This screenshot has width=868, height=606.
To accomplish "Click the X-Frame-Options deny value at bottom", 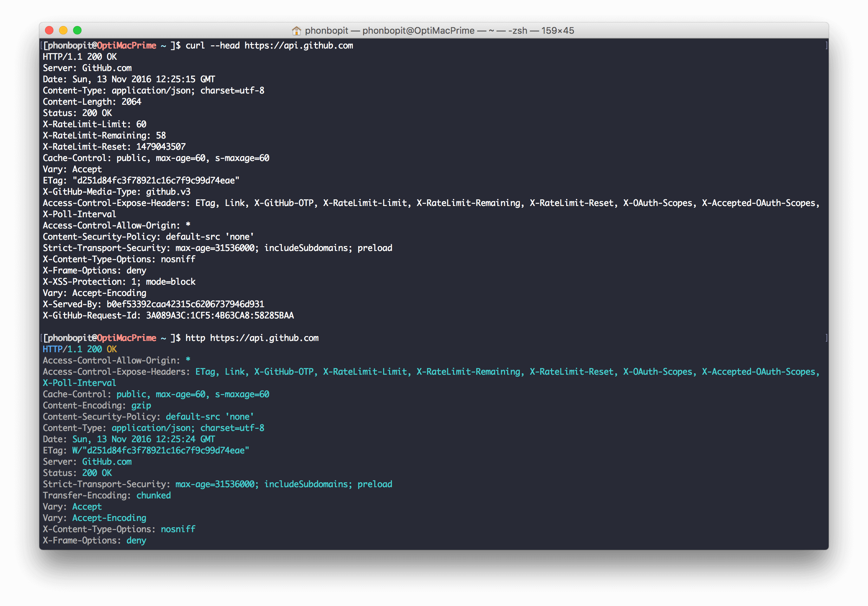I will [x=136, y=541].
